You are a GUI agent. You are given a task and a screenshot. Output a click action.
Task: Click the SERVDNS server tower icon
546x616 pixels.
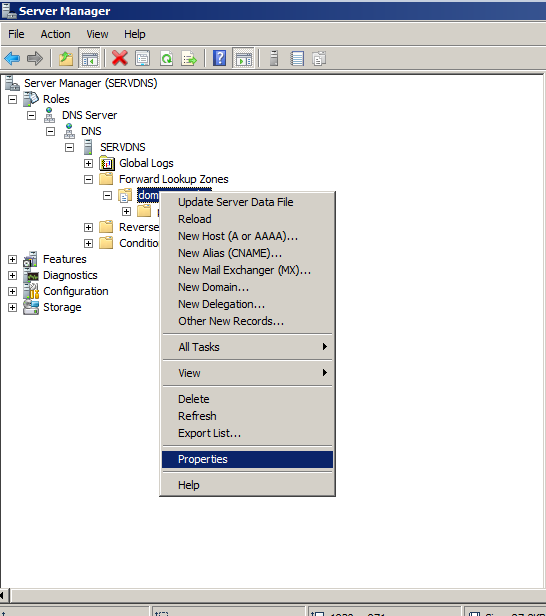(x=88, y=147)
